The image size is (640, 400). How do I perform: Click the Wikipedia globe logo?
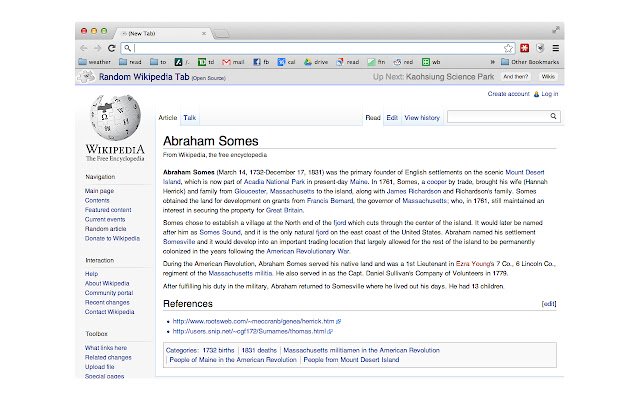pos(115,118)
